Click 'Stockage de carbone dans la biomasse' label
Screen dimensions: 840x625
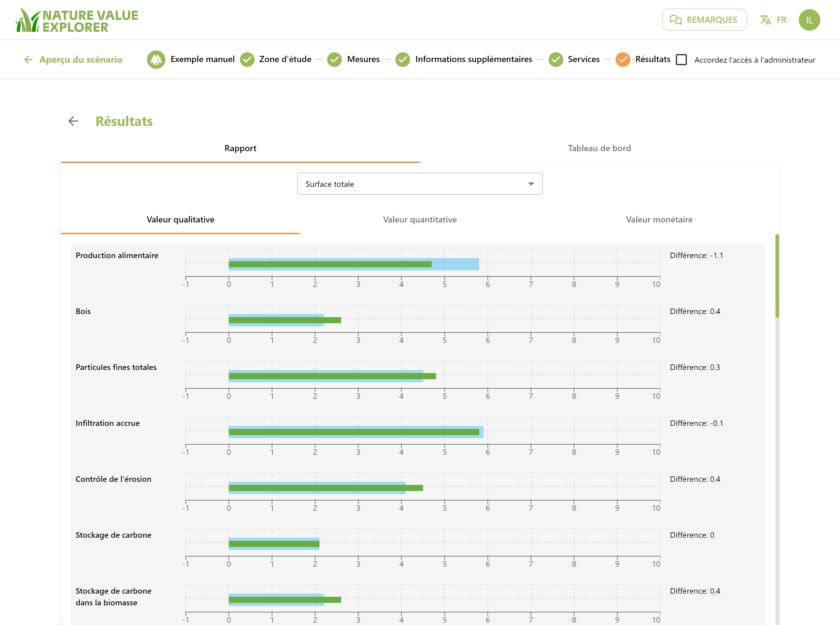pyautogui.click(x=113, y=597)
